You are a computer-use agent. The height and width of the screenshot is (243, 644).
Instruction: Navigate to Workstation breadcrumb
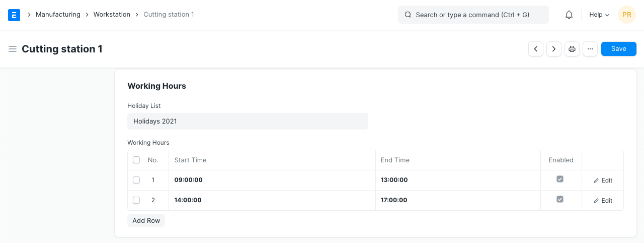[x=112, y=15]
